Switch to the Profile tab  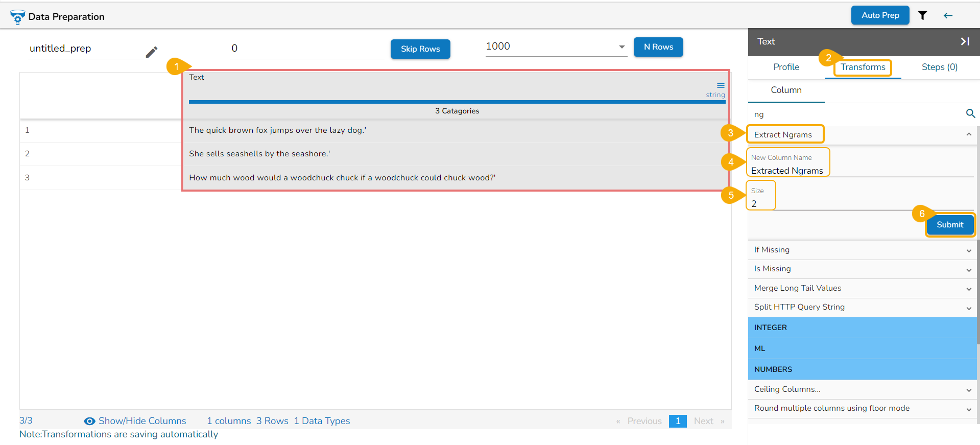(786, 67)
